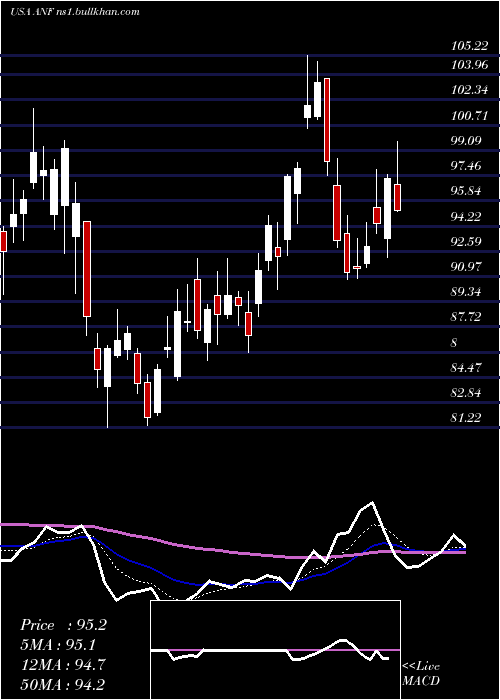The image size is (500, 700).
Task: Click the 87.72 price level label
Action: click(467, 317)
